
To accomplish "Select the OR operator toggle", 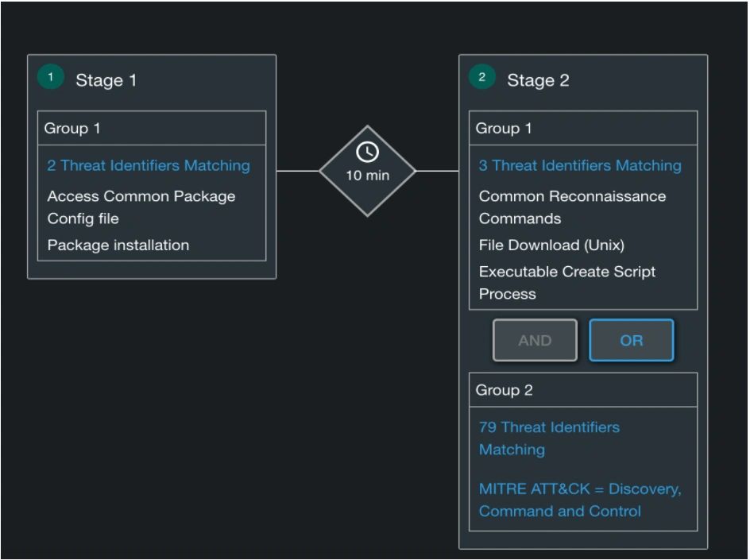I will tap(631, 340).
